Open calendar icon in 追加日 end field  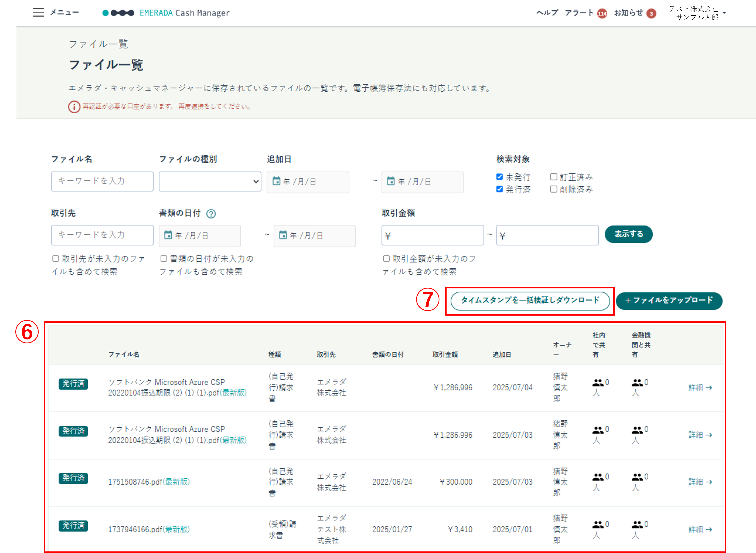(x=391, y=181)
